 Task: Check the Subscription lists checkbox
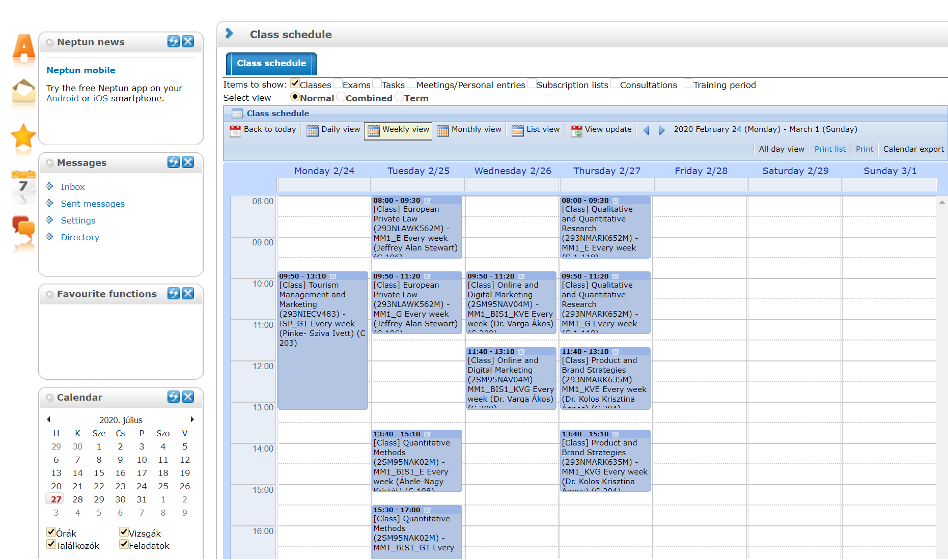(532, 83)
